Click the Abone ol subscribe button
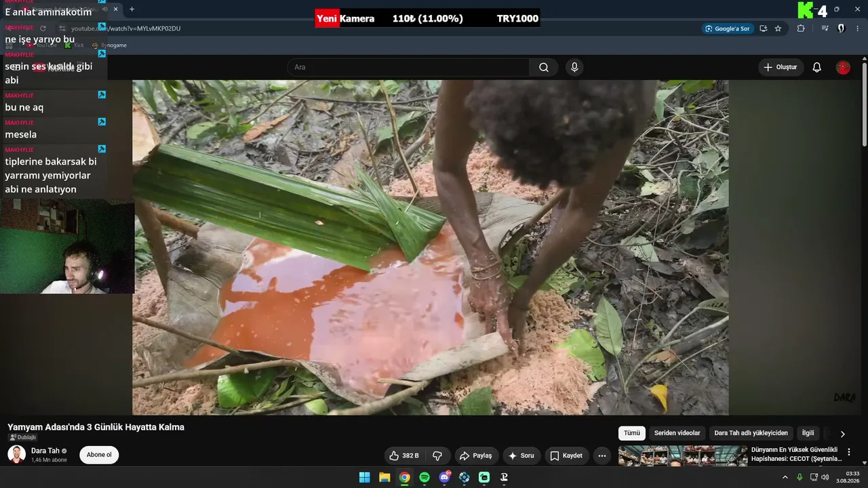The image size is (868, 488). [x=99, y=455]
